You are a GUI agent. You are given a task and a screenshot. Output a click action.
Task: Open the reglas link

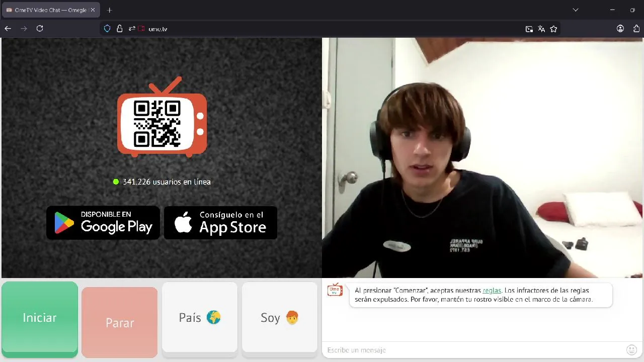[x=492, y=290]
